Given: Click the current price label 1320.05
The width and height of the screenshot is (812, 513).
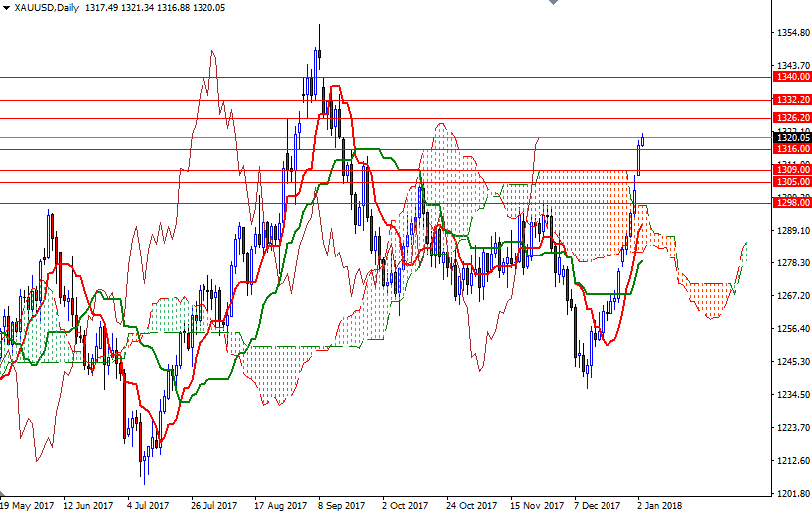Looking at the screenshot, I should click(791, 138).
